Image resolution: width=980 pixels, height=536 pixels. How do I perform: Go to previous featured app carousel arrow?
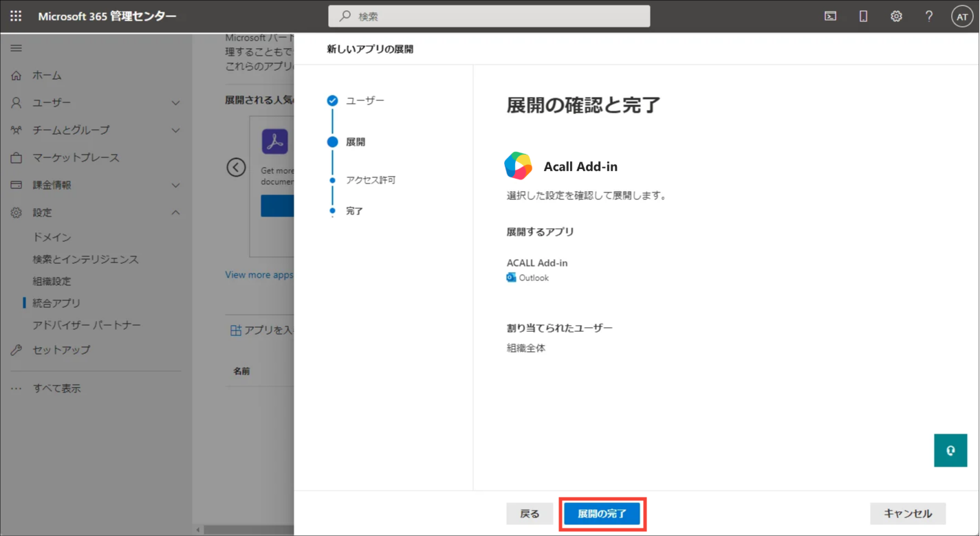(236, 167)
